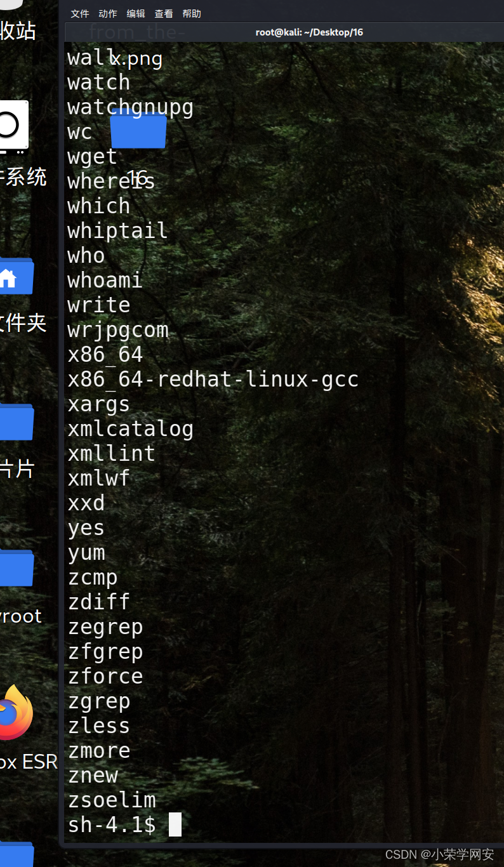The height and width of the screenshot is (867, 504).
Task: Select the home folder desktop icon
Action: point(16,276)
